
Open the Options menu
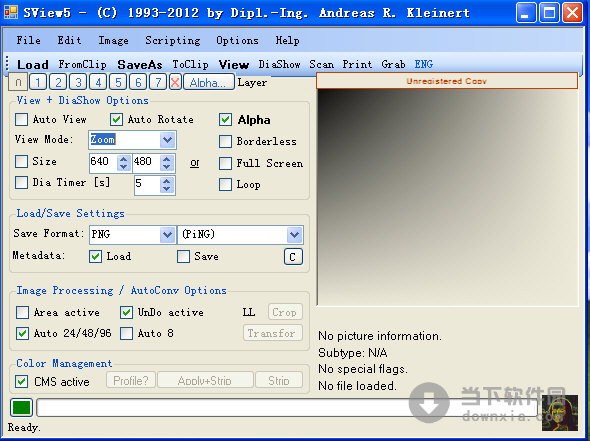click(x=237, y=40)
